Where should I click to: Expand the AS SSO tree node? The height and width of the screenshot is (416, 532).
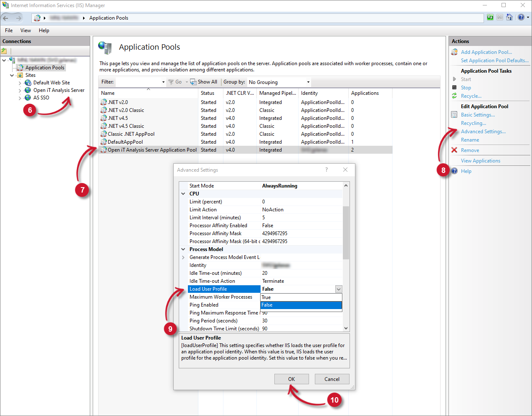20,98
